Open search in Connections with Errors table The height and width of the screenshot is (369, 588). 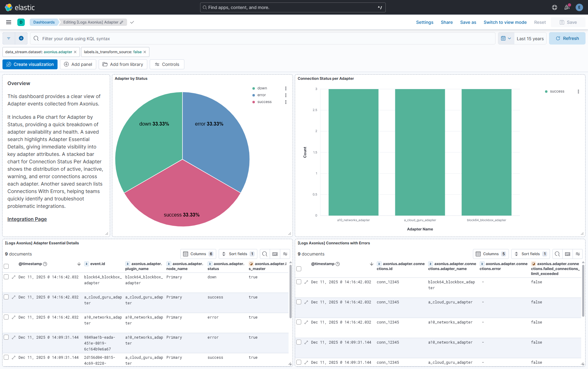[557, 254]
